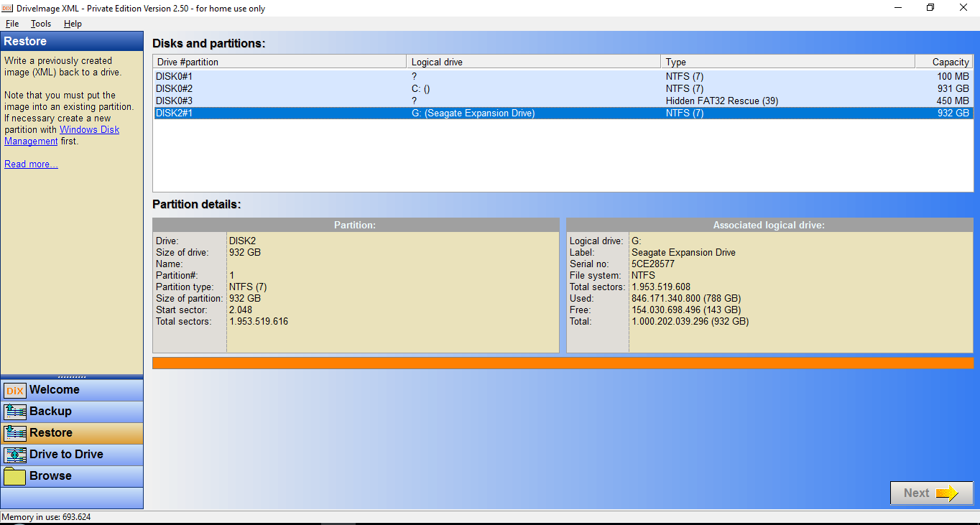Open the Read more link
The image size is (980, 525).
(31, 164)
